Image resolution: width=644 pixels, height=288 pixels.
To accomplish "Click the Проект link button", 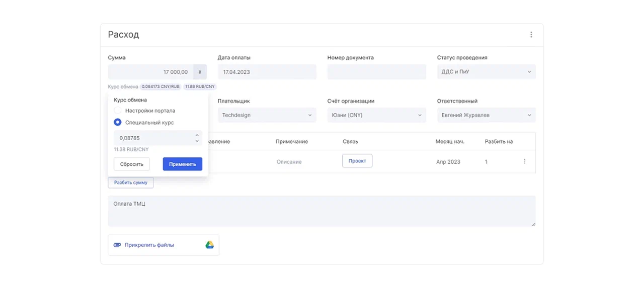I will (x=357, y=161).
